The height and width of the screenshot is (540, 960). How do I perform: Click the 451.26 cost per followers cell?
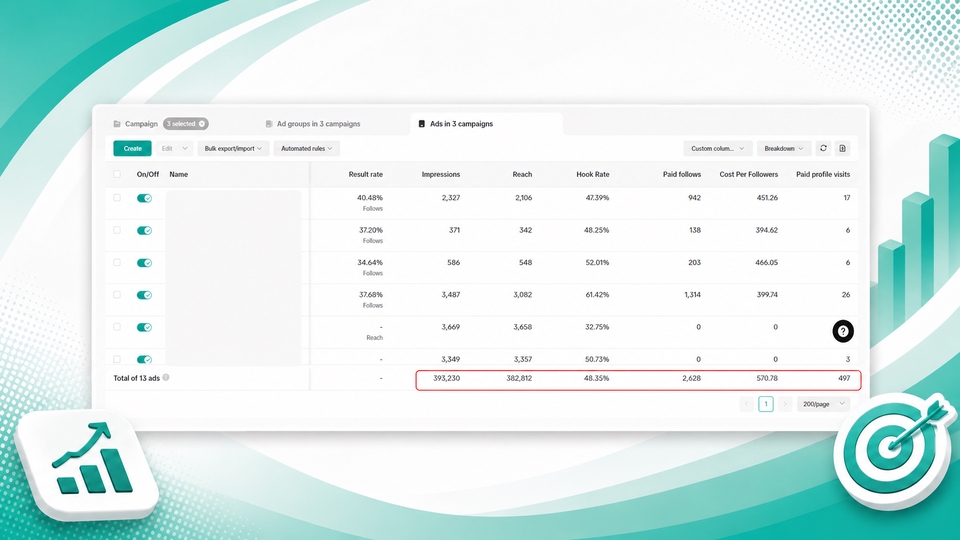tap(767, 198)
